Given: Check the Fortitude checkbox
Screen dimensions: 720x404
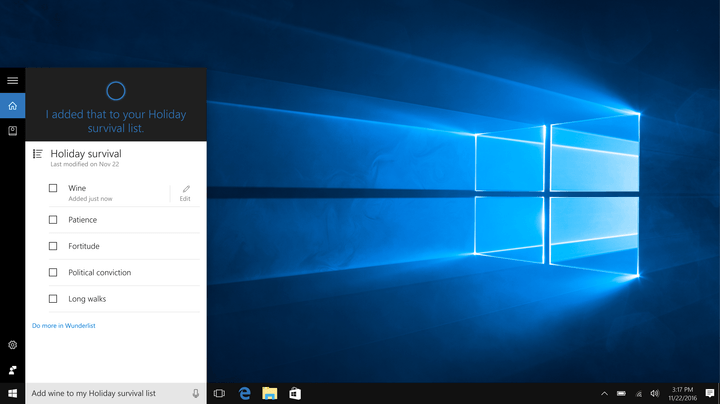Looking at the screenshot, I should (53, 246).
